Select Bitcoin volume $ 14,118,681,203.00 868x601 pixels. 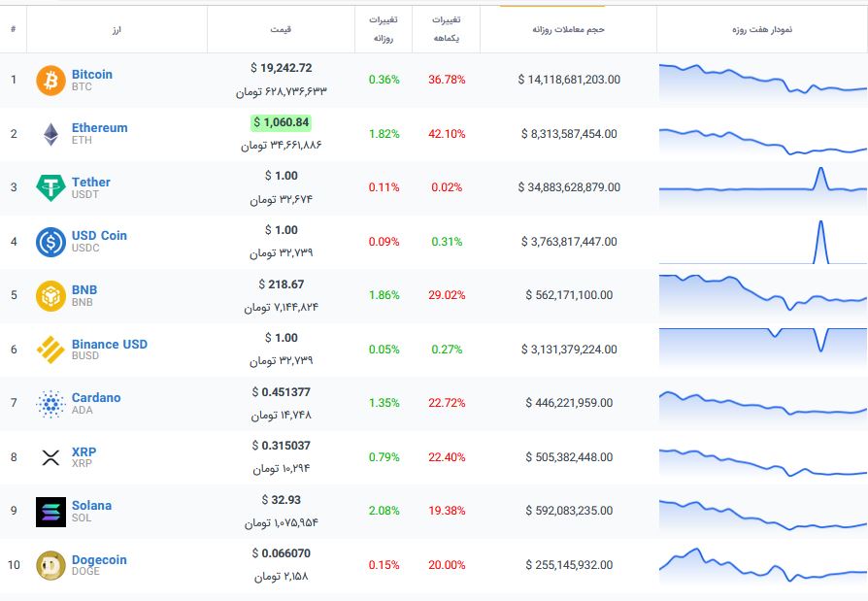[569, 80]
